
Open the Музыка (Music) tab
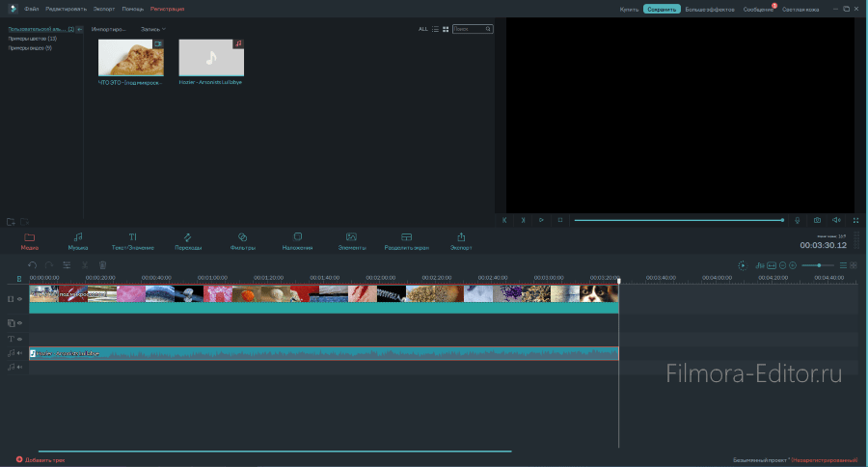click(78, 240)
